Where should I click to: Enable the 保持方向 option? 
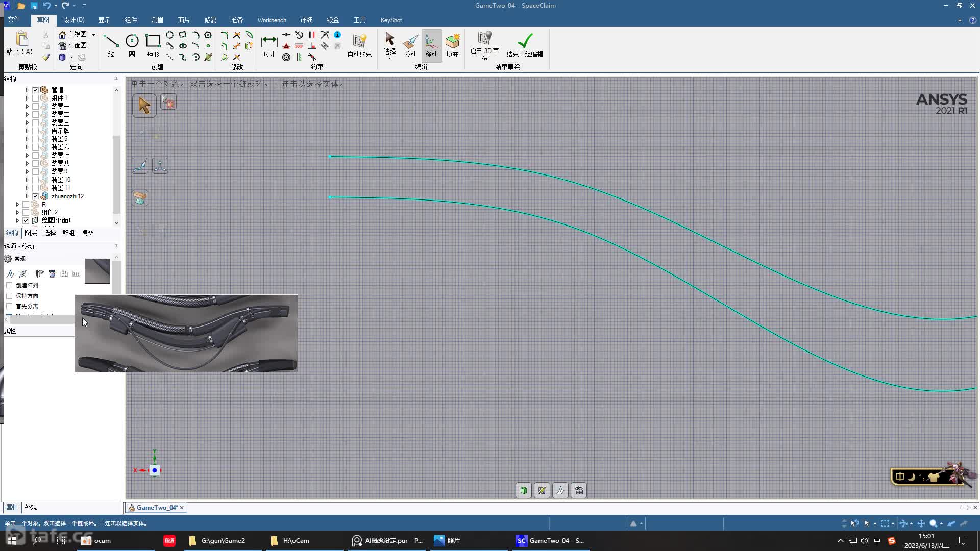click(x=9, y=296)
